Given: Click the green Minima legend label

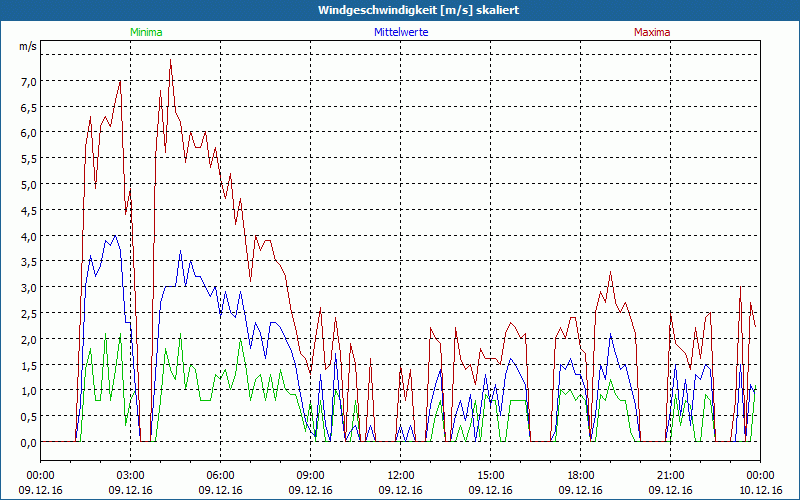Looking at the screenshot, I should pyautogui.click(x=146, y=32).
